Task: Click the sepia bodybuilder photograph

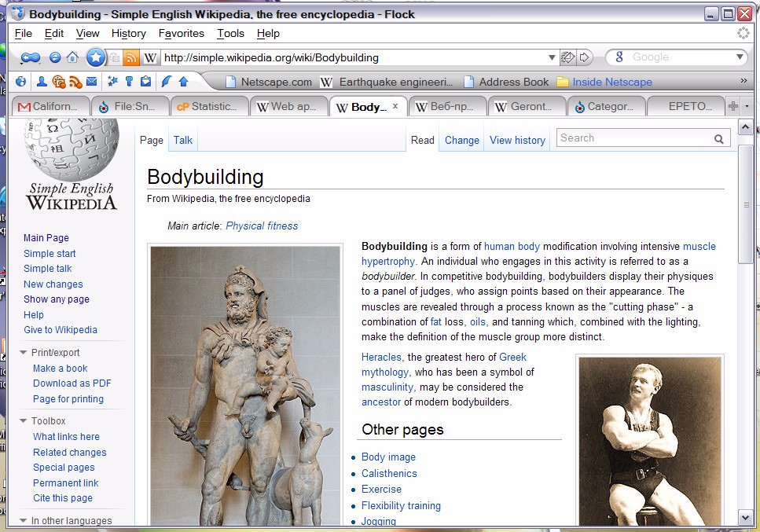Action: pyautogui.click(x=649, y=441)
